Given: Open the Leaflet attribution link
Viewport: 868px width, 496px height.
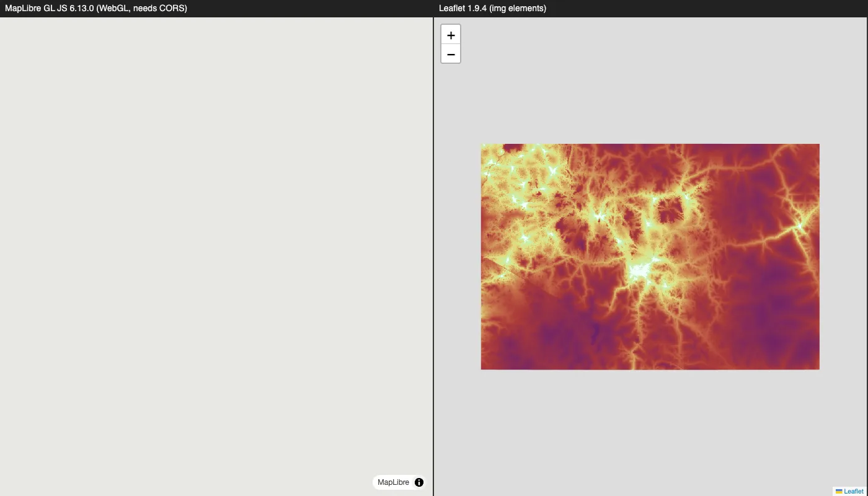Looking at the screenshot, I should click(849, 491).
